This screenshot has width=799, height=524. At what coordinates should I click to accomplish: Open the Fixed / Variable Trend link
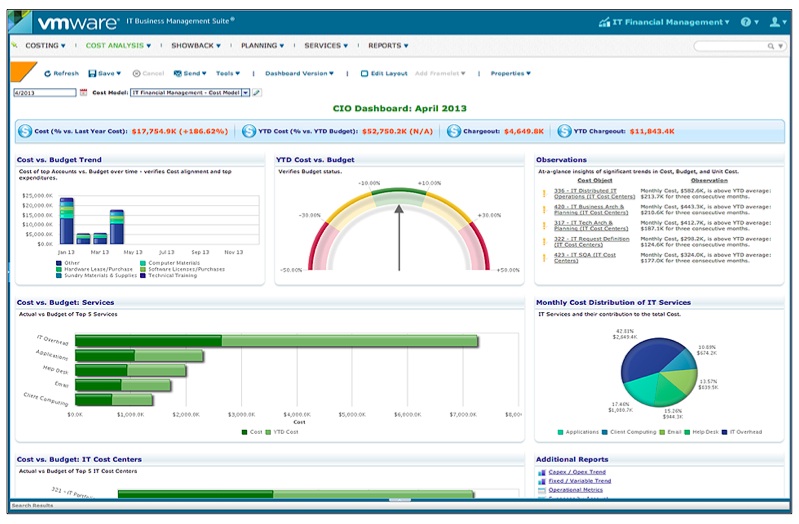pyautogui.click(x=579, y=481)
